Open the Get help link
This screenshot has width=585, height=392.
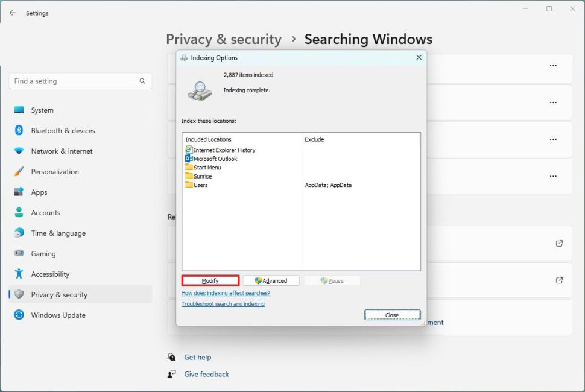tap(197, 357)
